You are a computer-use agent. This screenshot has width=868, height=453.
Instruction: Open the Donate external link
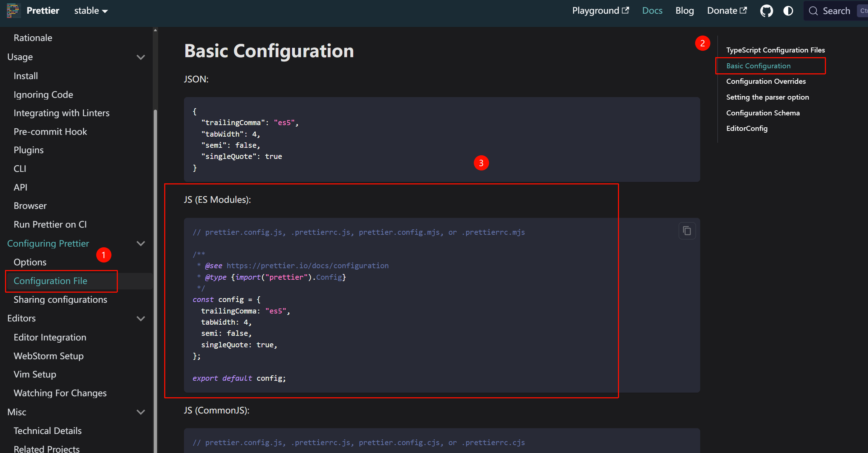click(x=726, y=11)
